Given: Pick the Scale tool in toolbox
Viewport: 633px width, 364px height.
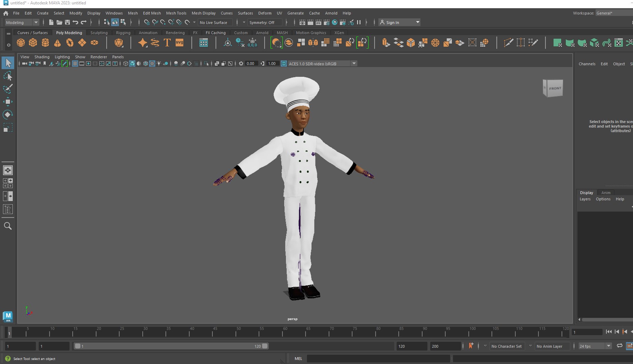Looking at the screenshot, I should coord(8,128).
